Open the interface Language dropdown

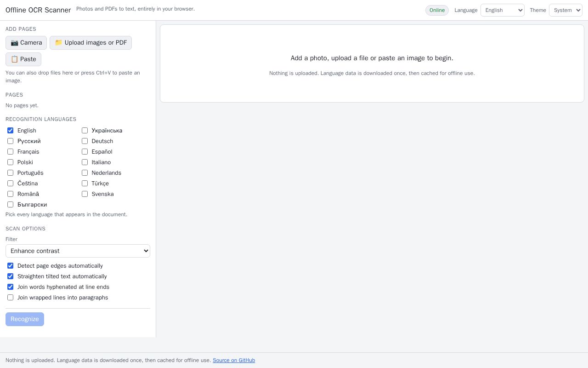[x=503, y=10]
